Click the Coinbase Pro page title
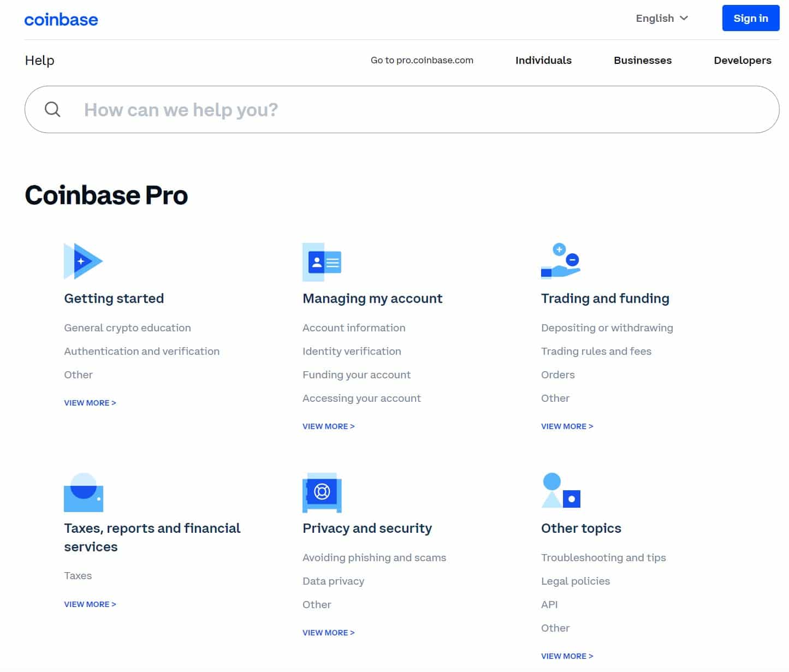Image resolution: width=789 pixels, height=672 pixels. pos(106,195)
